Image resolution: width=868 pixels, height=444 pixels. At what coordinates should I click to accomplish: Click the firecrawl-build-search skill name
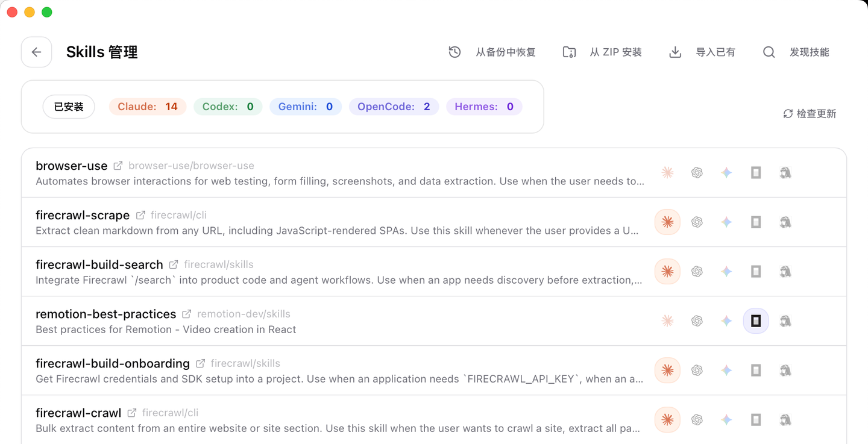99,264
